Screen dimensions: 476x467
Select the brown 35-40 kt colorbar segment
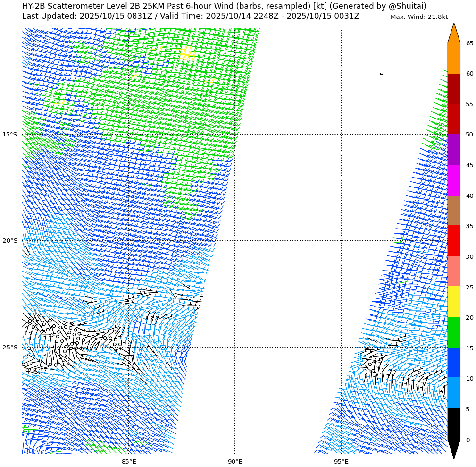(453, 211)
